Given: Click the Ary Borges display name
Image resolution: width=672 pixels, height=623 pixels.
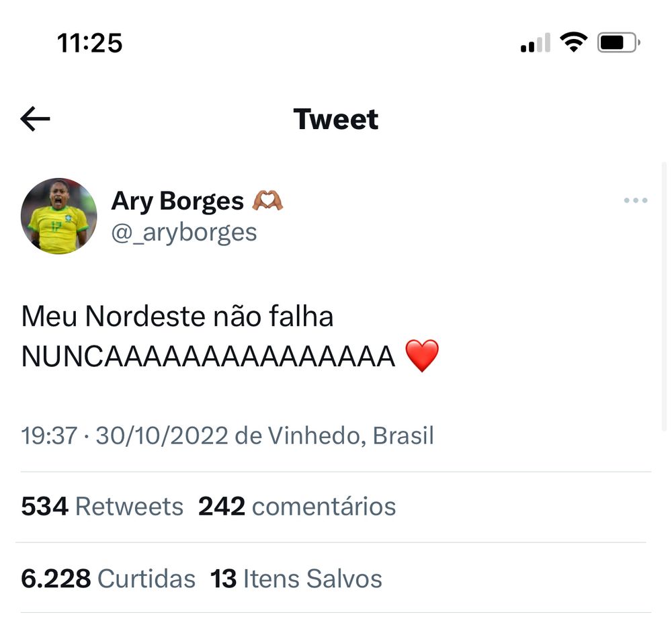Looking at the screenshot, I should pyautogui.click(x=177, y=201).
